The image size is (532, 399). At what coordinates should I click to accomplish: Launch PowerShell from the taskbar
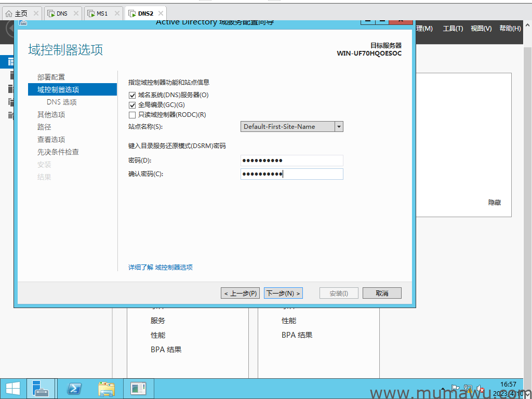(x=75, y=389)
